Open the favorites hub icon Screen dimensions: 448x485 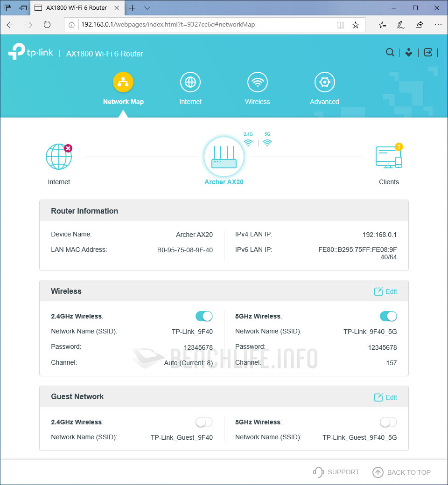click(382, 25)
